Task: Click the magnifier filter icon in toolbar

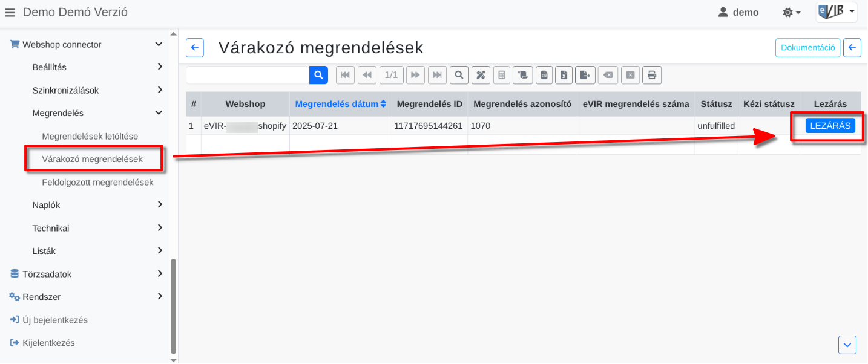Action: coord(459,75)
